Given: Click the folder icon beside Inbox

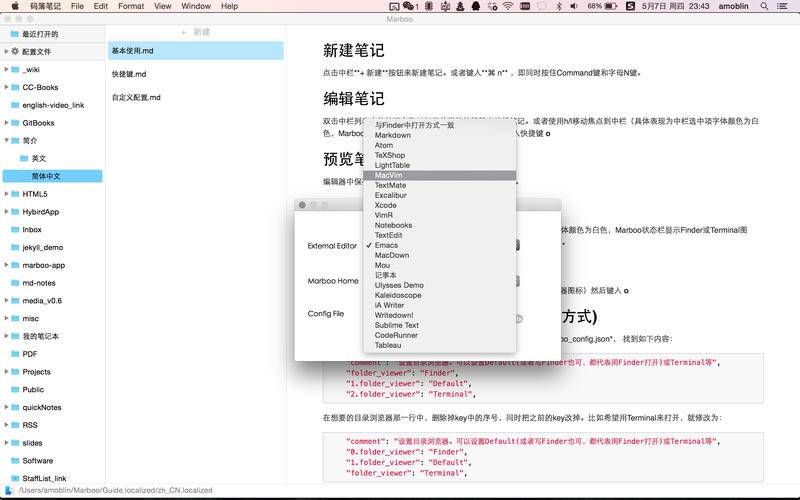Looking at the screenshot, I should click(15, 230).
